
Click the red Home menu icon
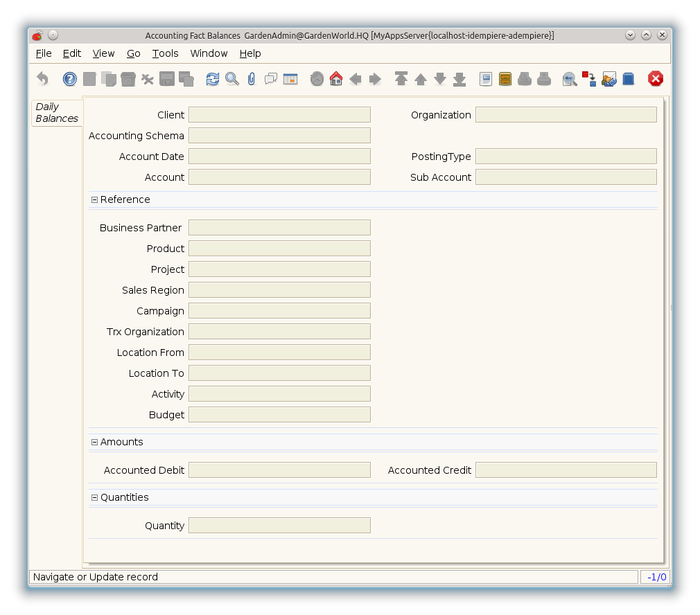(x=336, y=79)
